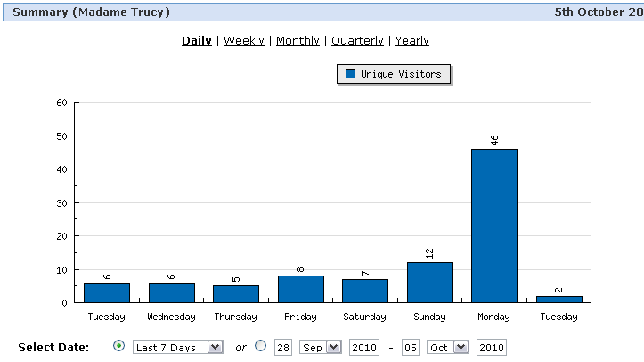Click the last Tuesday bar with 2 visitors
The image size is (644, 362).
[x=559, y=300]
